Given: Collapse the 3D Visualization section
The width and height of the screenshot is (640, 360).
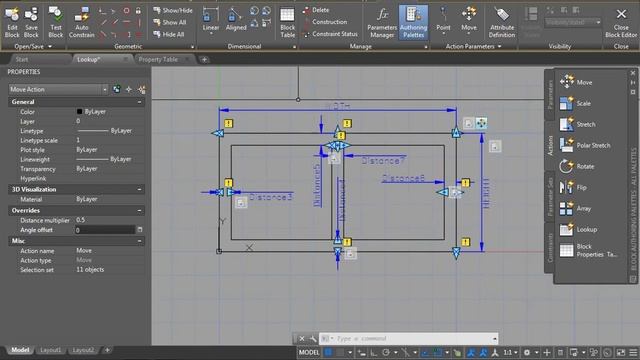Looking at the screenshot, I should tap(140, 189).
